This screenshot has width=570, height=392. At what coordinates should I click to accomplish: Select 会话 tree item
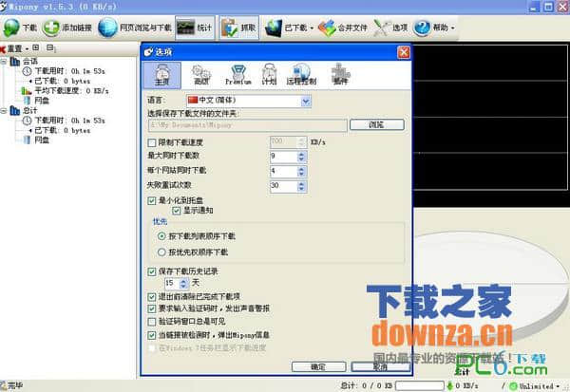[30, 61]
